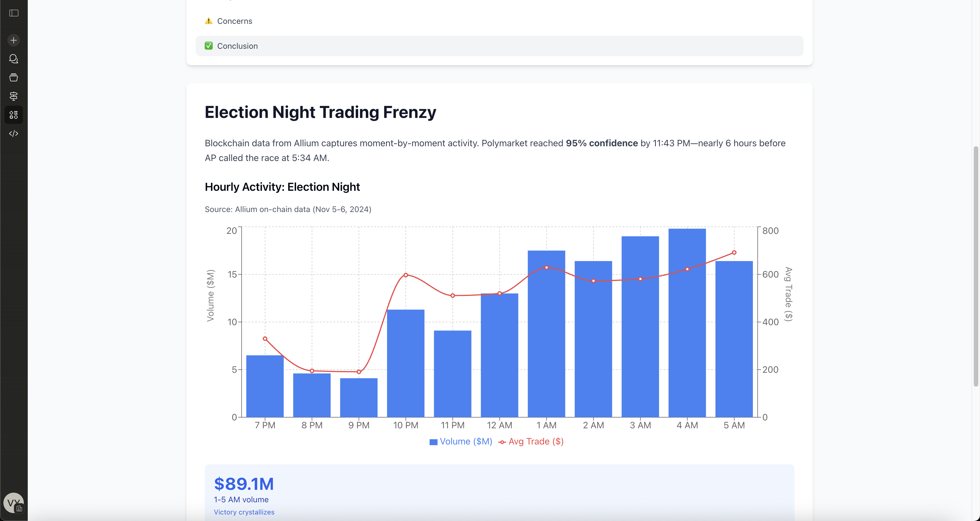Screen dimensions: 980x521
Task: Click the page vertical scrollbar thumb
Action: pos(975,266)
